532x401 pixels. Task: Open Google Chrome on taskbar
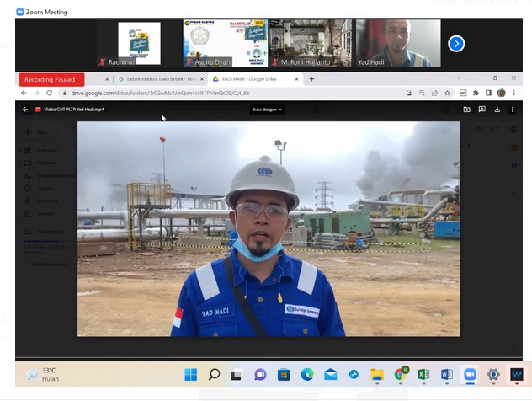click(x=401, y=374)
